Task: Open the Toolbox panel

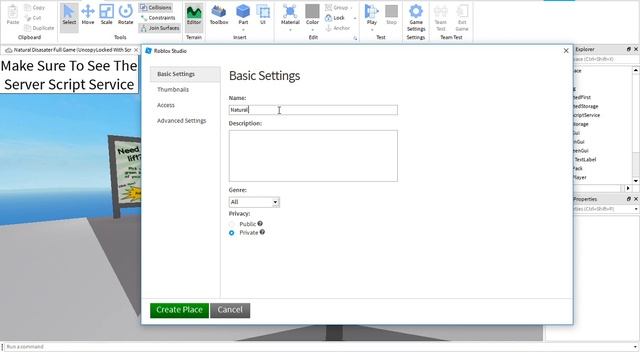Action: pyautogui.click(x=219, y=15)
